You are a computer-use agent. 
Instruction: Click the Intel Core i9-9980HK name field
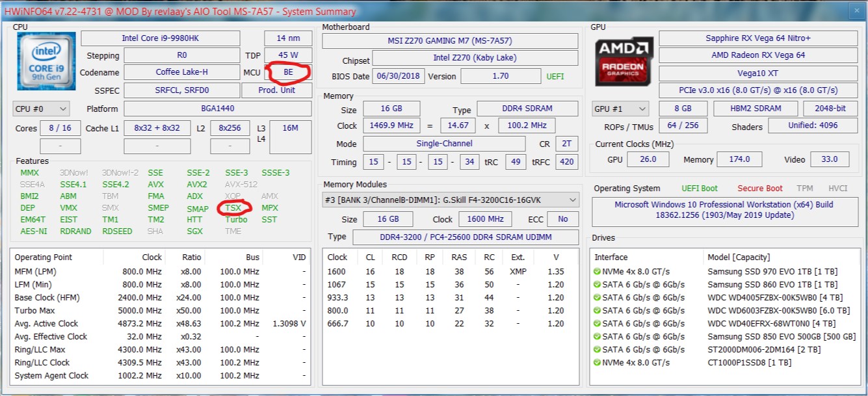click(x=160, y=38)
